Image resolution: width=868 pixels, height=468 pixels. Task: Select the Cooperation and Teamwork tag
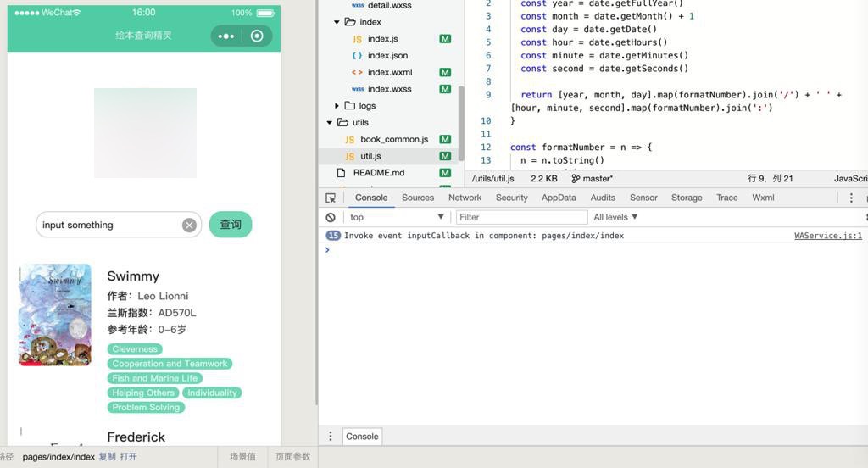click(170, 364)
